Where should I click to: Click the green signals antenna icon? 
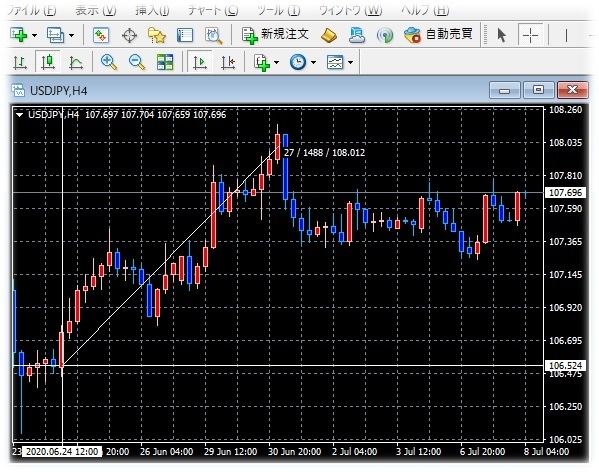click(385, 36)
